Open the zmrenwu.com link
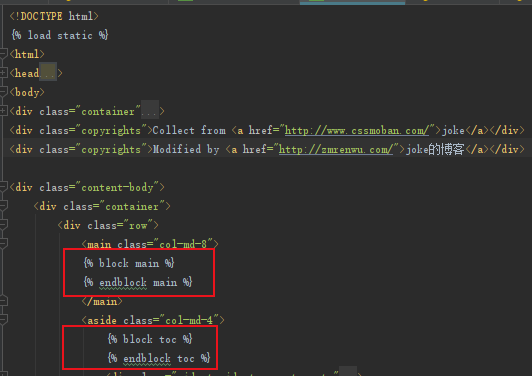 (x=336, y=149)
